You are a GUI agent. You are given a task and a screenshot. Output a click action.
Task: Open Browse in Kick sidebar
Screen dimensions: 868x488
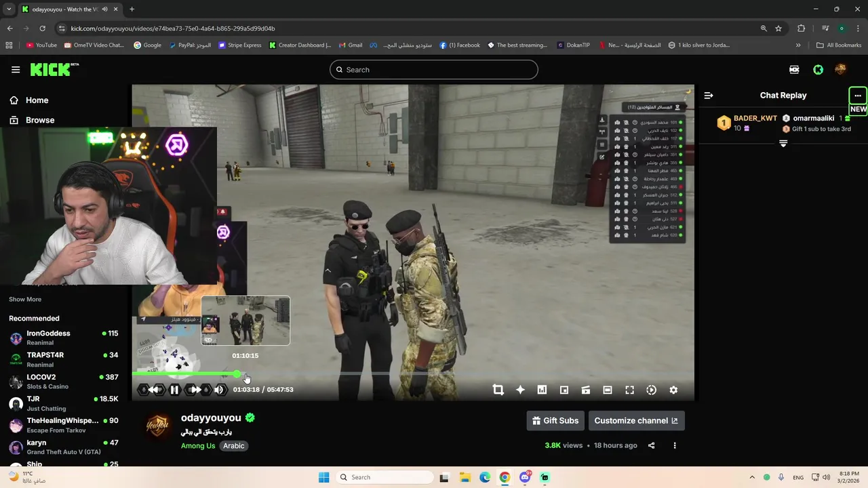(40, 120)
